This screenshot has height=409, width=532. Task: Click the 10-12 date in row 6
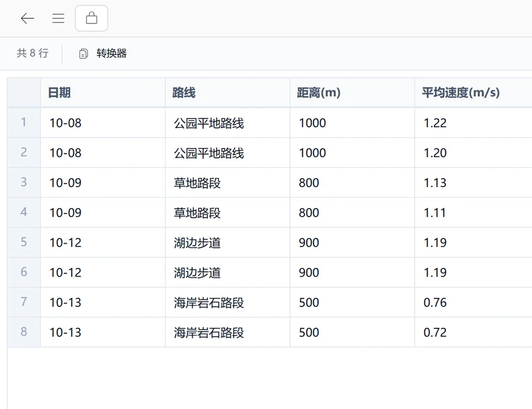point(66,272)
